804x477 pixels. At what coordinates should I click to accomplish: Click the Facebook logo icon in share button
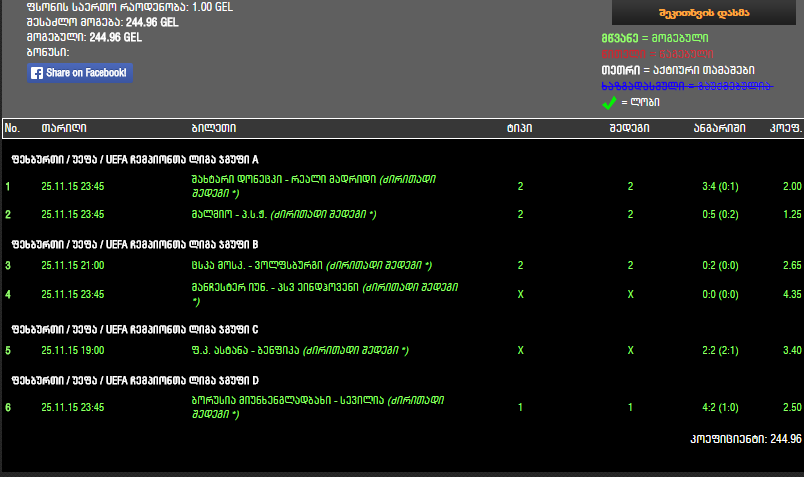[x=37, y=73]
